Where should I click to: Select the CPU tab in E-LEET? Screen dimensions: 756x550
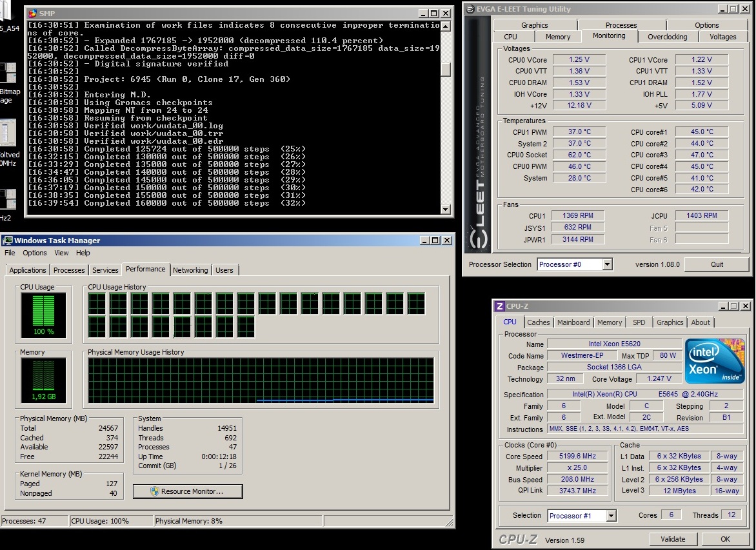click(510, 37)
